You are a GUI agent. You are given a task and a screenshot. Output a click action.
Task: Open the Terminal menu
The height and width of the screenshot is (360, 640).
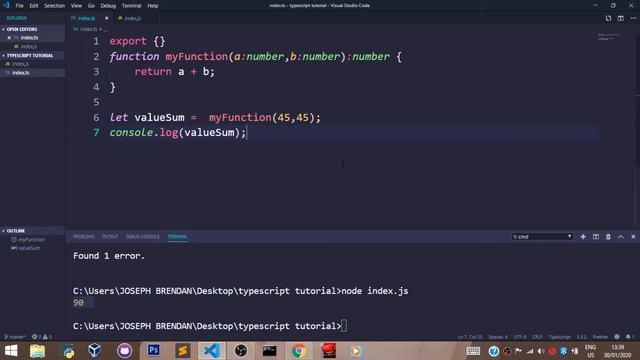tap(131, 6)
